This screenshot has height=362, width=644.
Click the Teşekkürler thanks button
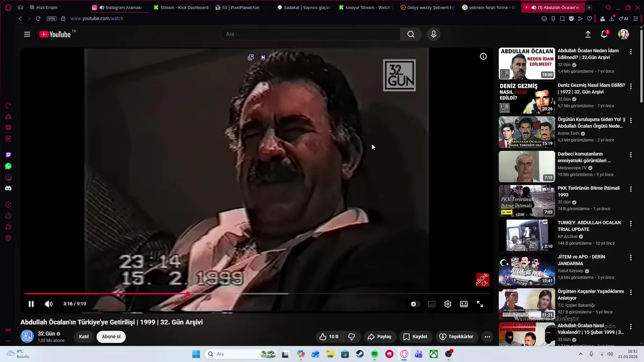point(456,337)
